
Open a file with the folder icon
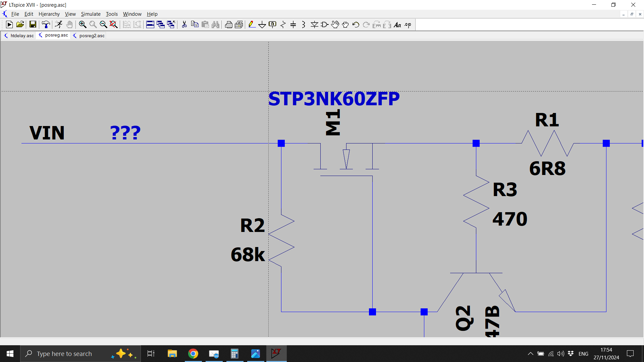20,24
